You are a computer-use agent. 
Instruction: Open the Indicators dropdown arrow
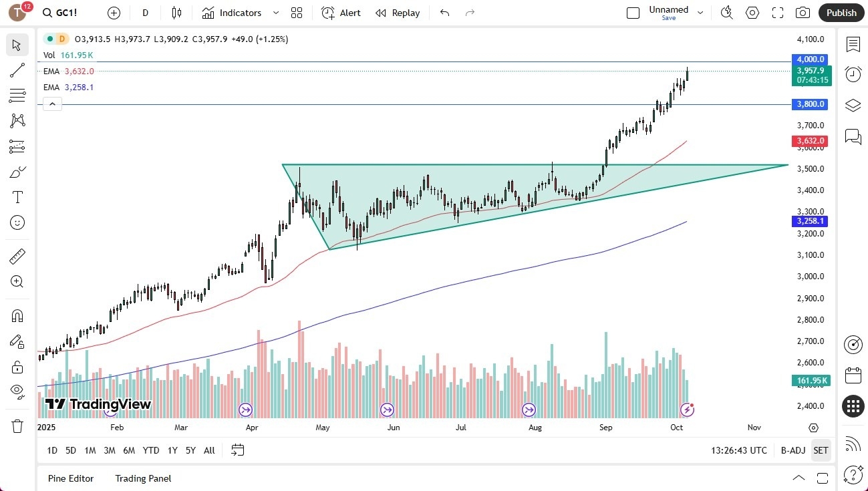click(275, 13)
